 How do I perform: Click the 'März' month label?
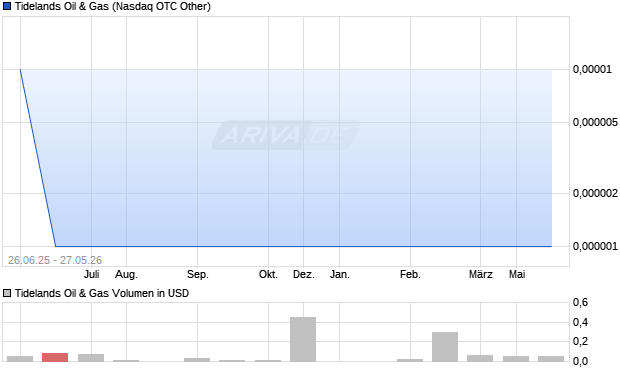coord(481,274)
